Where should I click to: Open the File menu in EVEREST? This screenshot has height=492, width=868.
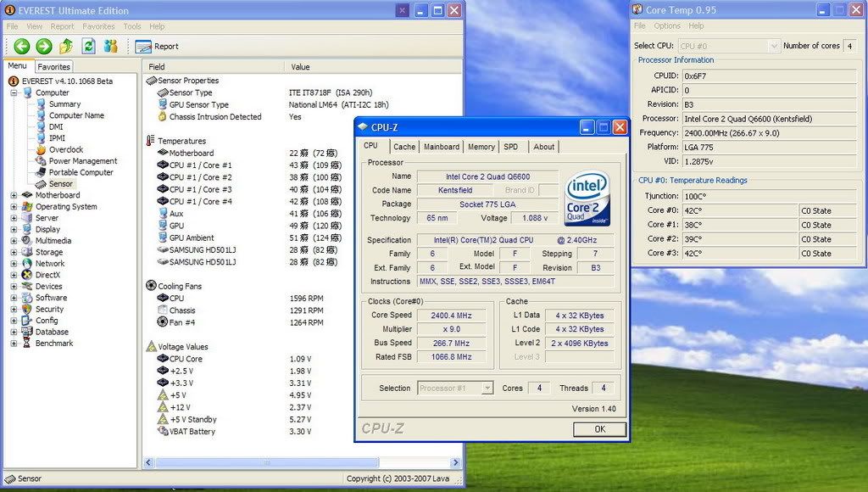12,26
